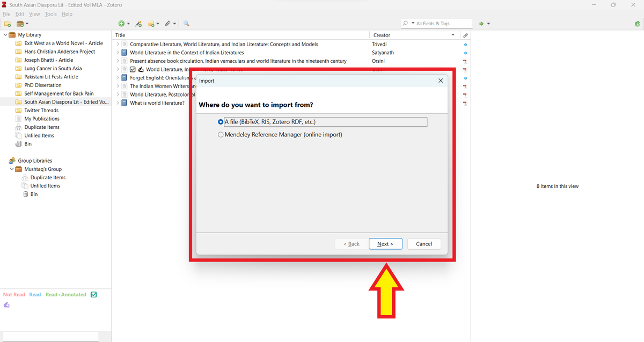Click the link attachment dot in Trivedi row
This screenshot has height=342, width=644.
[465, 44]
